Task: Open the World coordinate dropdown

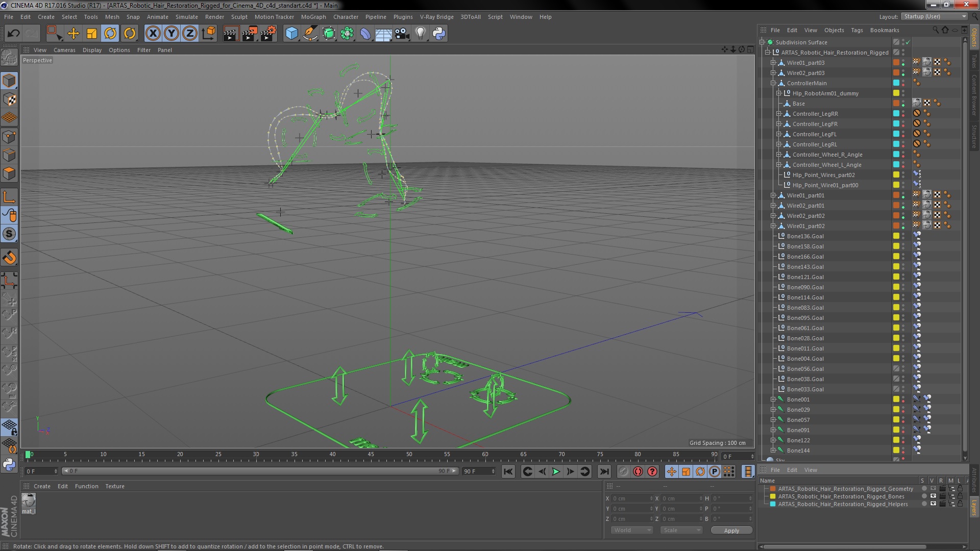Action: [x=632, y=530]
